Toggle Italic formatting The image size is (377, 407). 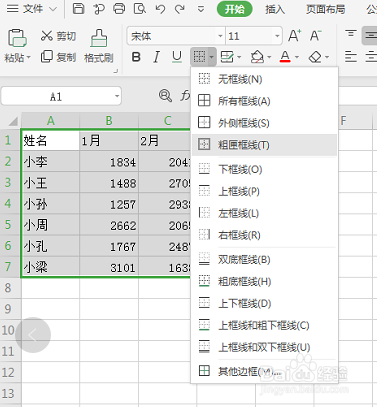coord(156,57)
